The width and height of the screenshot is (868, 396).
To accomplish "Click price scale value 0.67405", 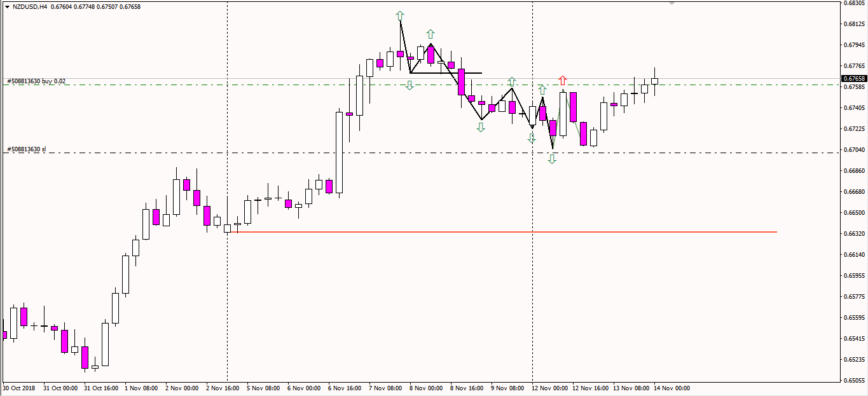I will tap(855, 108).
